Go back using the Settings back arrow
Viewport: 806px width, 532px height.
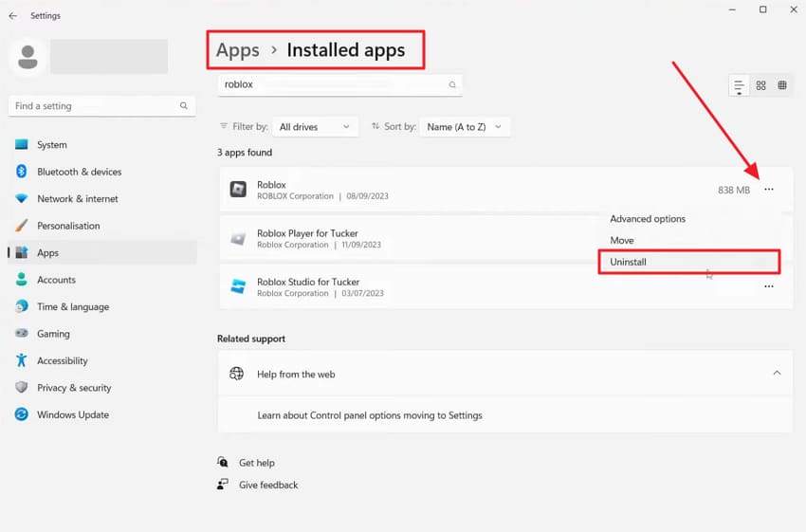13,16
